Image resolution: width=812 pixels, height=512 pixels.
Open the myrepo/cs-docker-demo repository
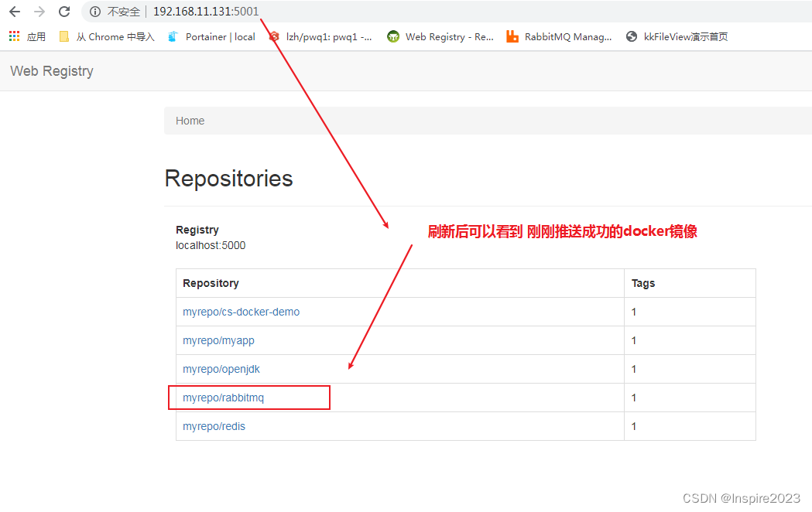[242, 312]
